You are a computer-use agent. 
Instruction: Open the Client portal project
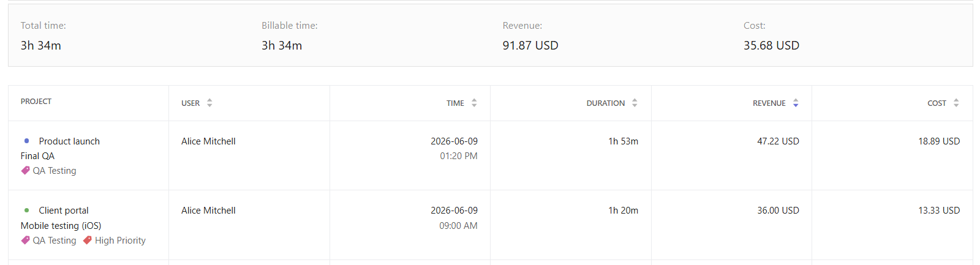coord(64,211)
